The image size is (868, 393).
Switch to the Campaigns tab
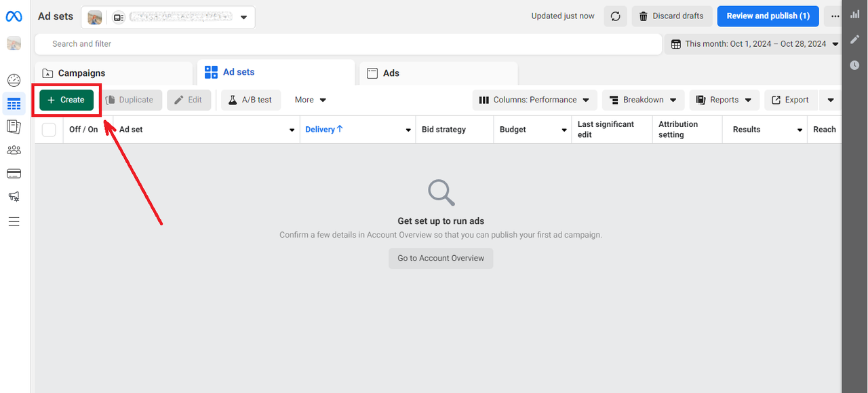tap(114, 73)
